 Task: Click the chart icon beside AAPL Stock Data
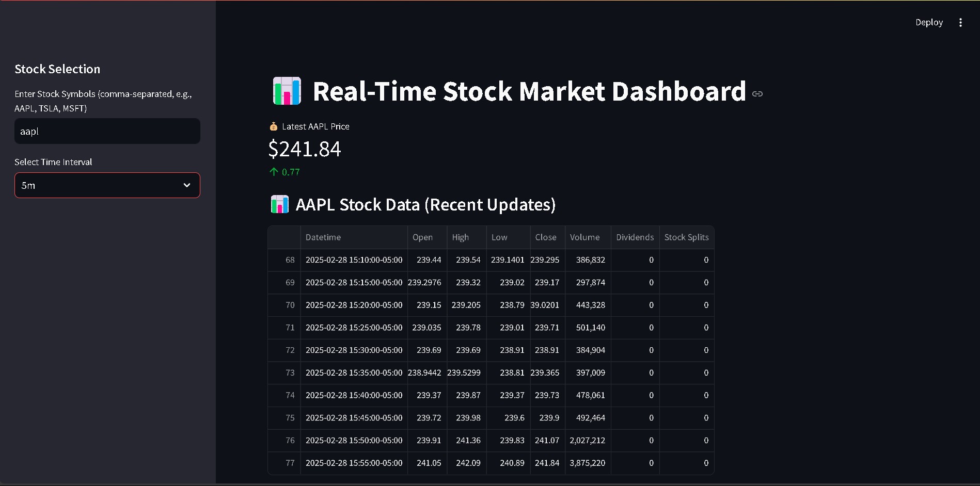(x=279, y=204)
